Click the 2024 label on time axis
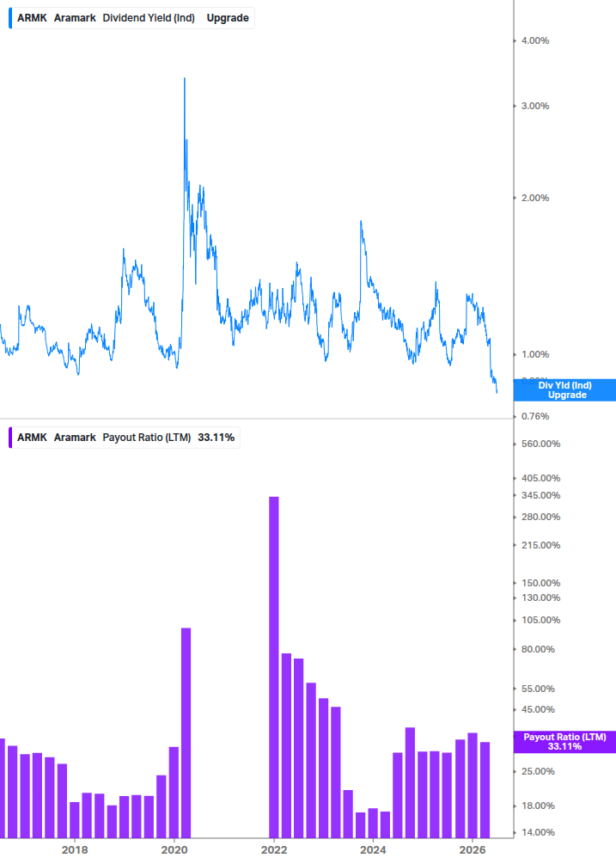 (x=373, y=849)
